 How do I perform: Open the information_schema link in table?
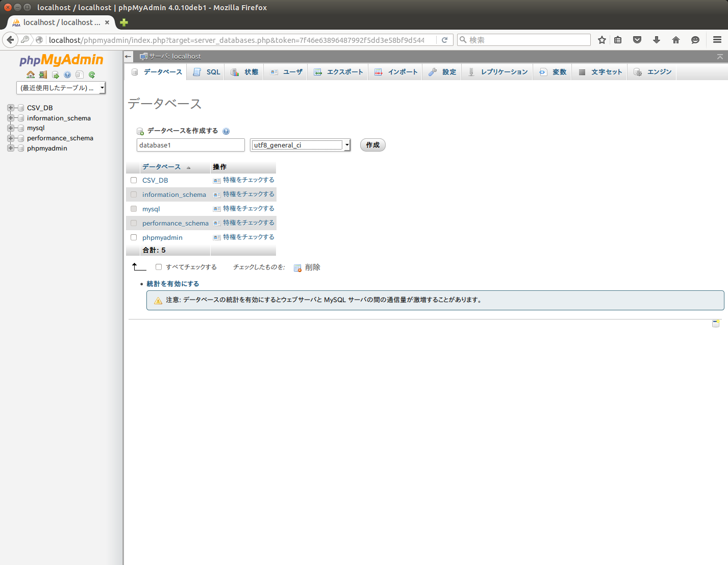click(174, 194)
